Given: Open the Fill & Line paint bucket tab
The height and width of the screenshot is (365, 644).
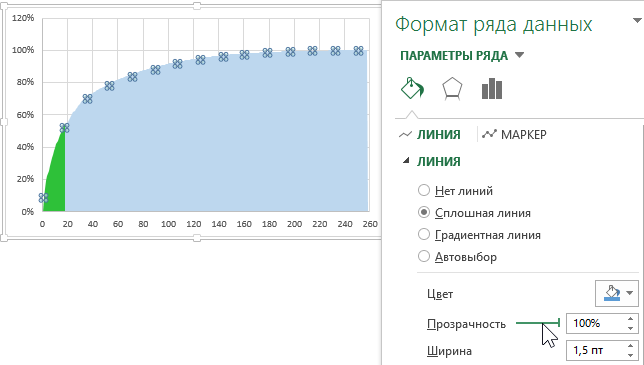Looking at the screenshot, I should click(x=412, y=88).
